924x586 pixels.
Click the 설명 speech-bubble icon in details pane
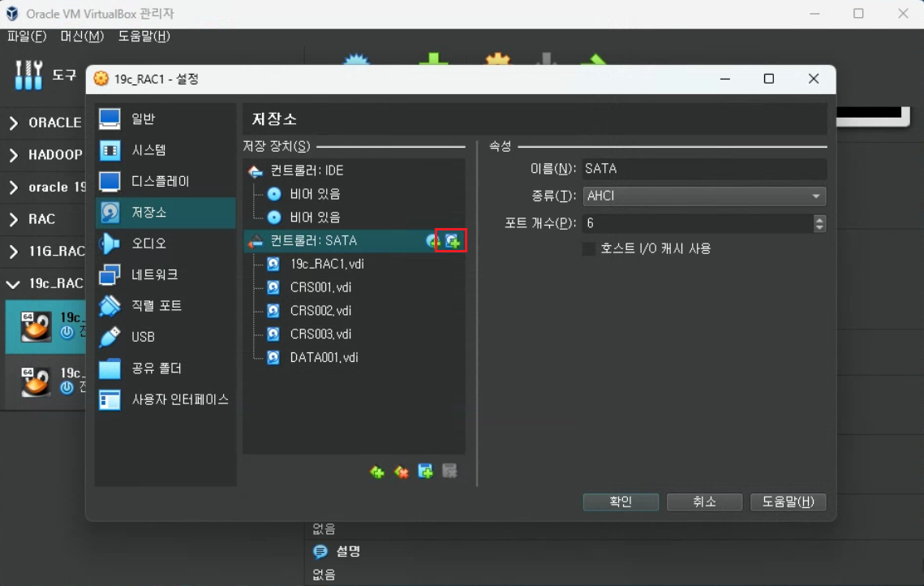(320, 551)
